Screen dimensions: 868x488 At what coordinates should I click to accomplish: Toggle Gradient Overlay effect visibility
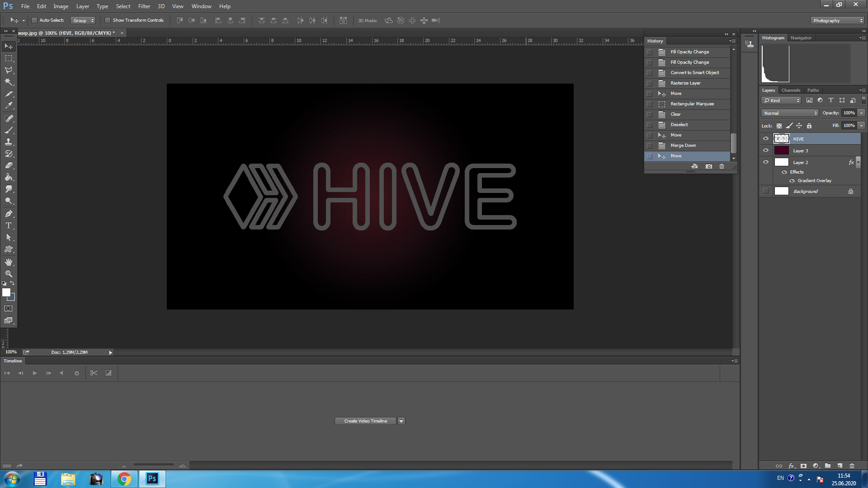click(792, 181)
